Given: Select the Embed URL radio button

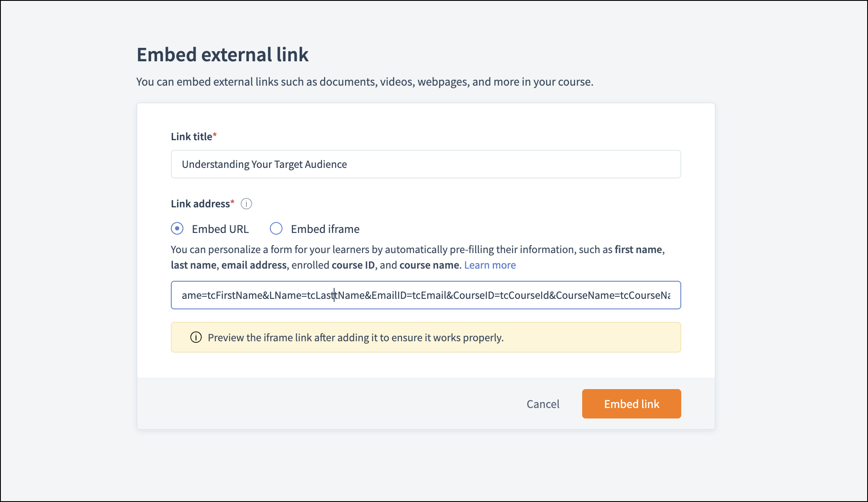Looking at the screenshot, I should point(177,229).
